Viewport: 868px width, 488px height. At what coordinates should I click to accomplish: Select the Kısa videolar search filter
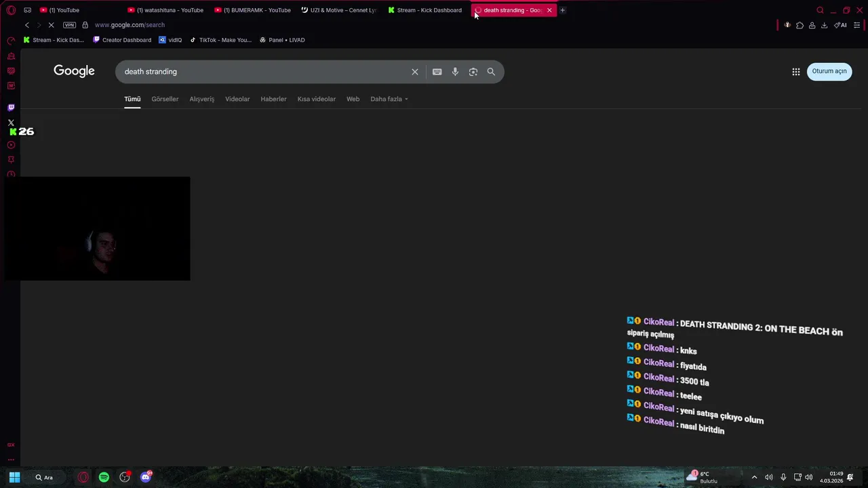point(317,99)
